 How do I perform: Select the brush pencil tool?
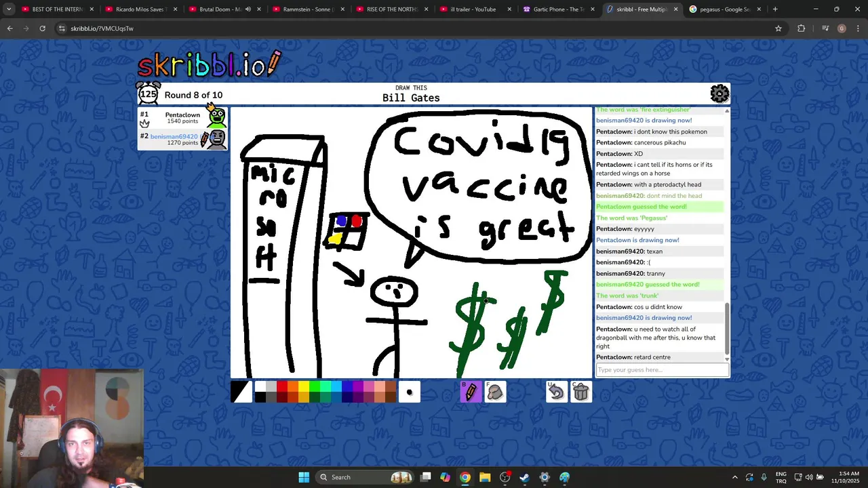click(x=471, y=392)
